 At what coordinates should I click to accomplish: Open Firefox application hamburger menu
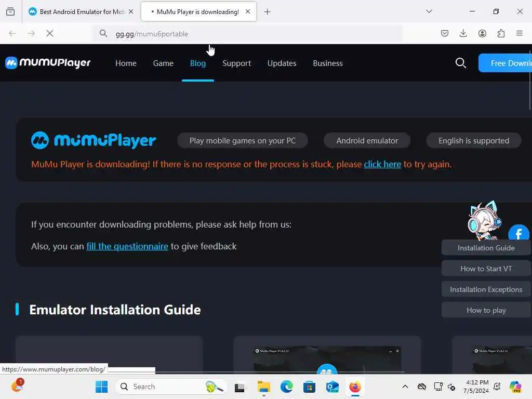click(520, 33)
